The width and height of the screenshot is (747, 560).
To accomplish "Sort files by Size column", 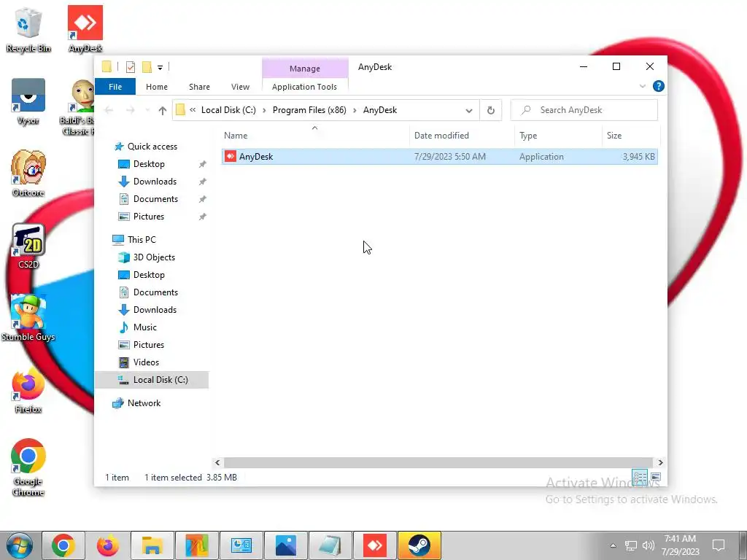I will pos(631,135).
